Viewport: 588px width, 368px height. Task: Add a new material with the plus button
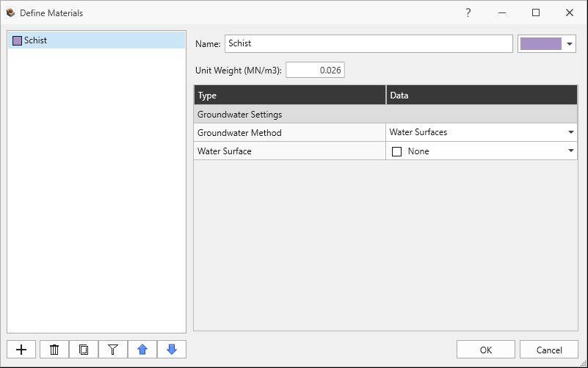coord(21,350)
